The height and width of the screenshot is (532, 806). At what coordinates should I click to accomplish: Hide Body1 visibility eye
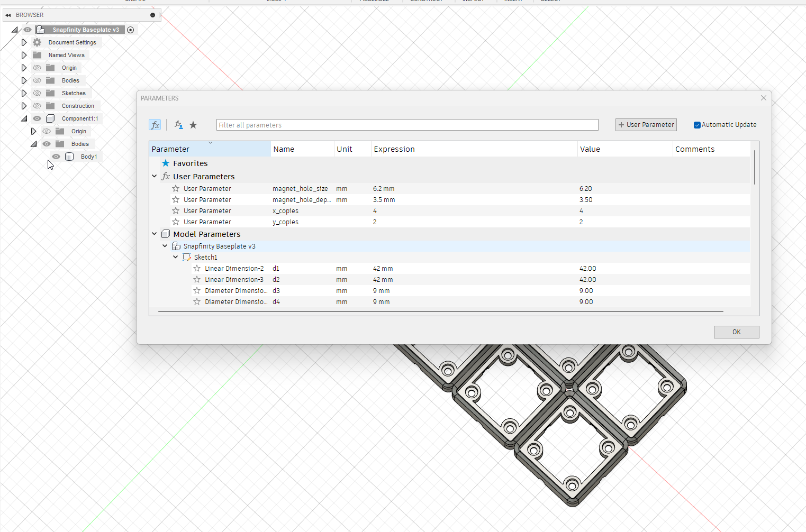[x=56, y=157]
